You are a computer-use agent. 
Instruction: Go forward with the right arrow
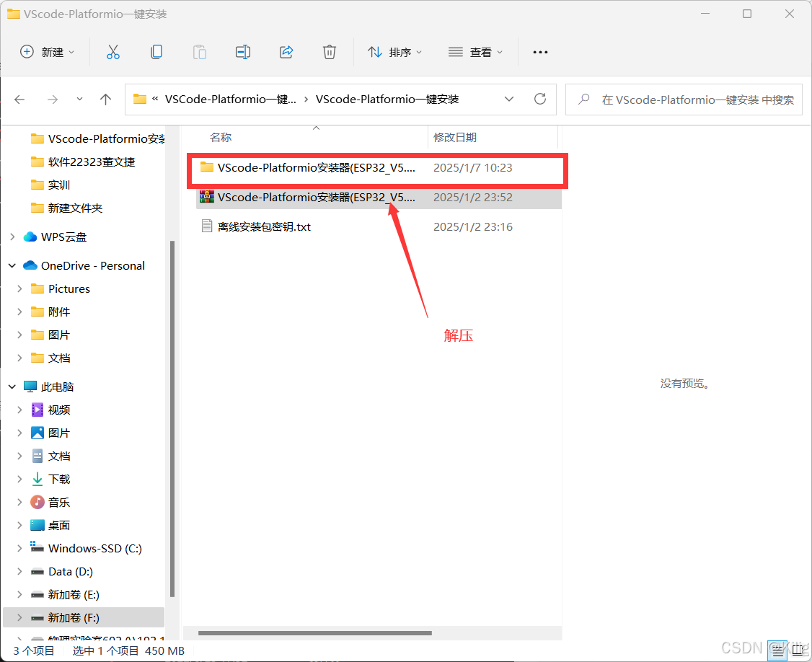[53, 100]
